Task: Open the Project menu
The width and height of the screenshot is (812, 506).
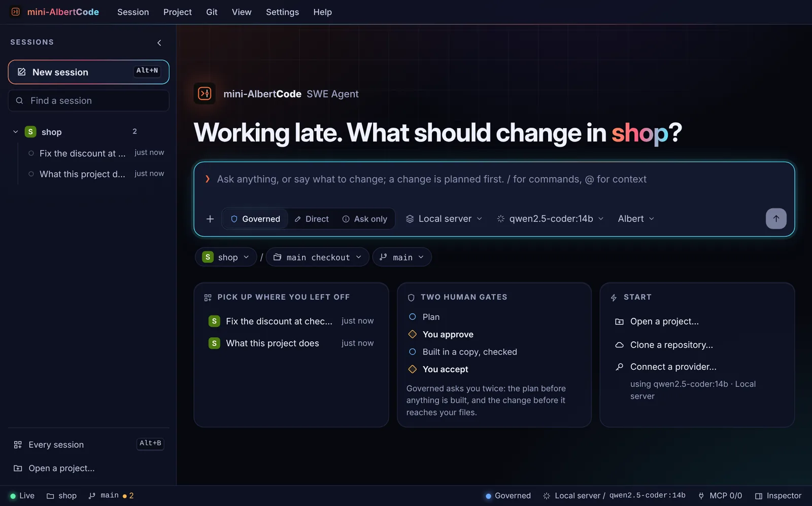Action: [178, 12]
